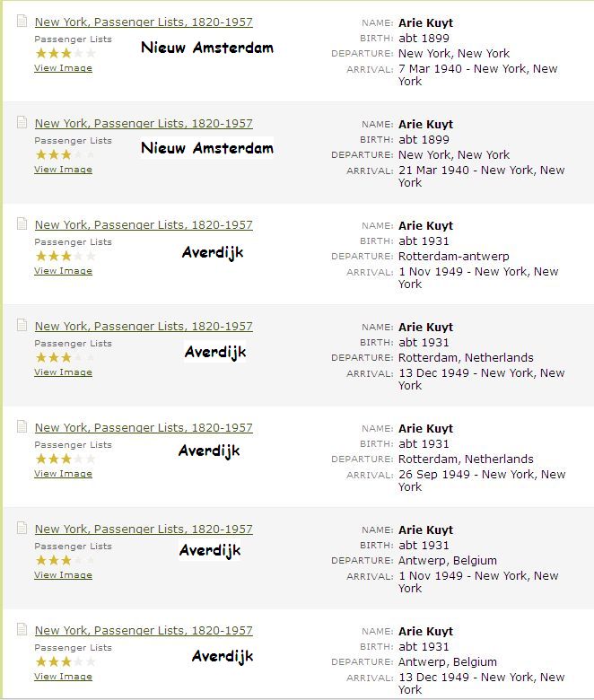Open Passenger Lists link for 21 Mar 1940 arrival
This screenshot has width=594, height=700.
[144, 123]
